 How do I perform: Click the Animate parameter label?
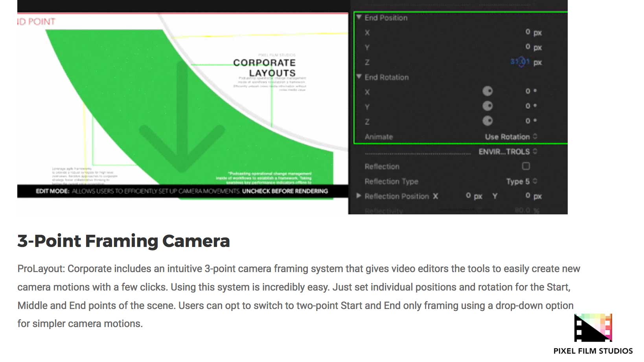[379, 137]
